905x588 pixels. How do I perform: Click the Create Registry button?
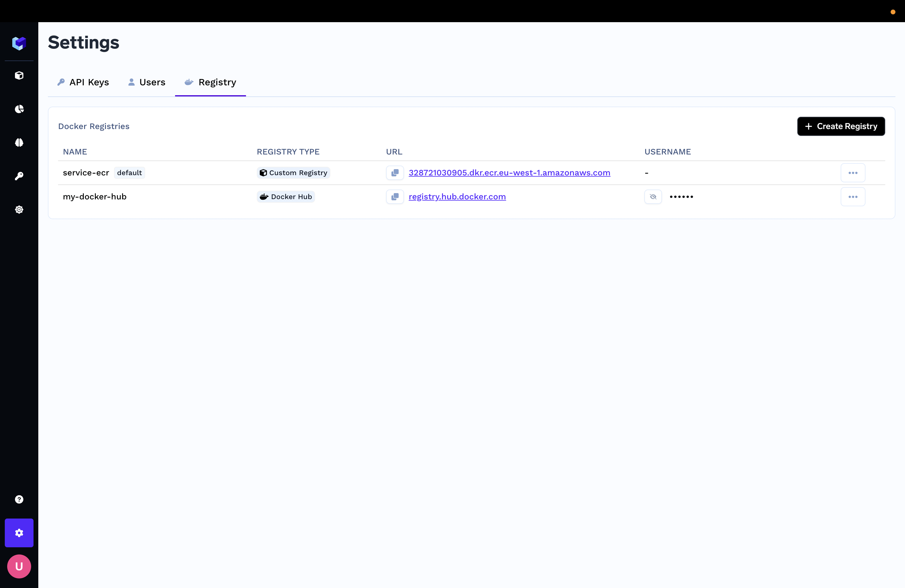841,126
